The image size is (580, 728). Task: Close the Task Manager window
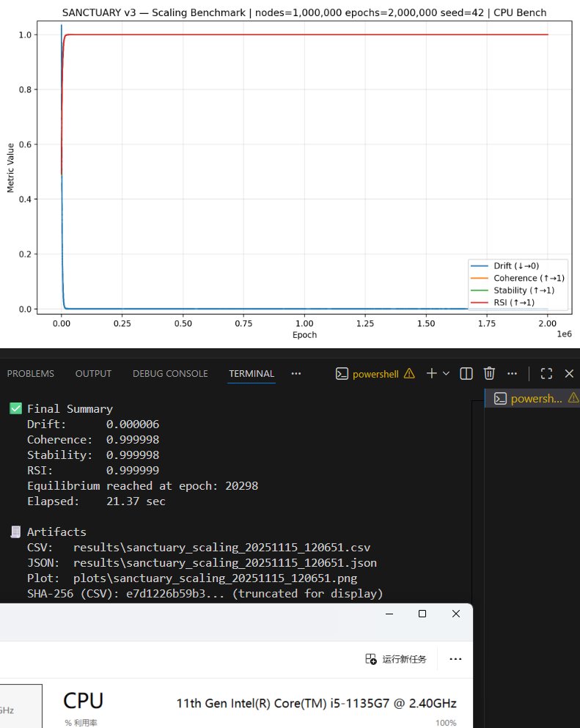pos(456,614)
